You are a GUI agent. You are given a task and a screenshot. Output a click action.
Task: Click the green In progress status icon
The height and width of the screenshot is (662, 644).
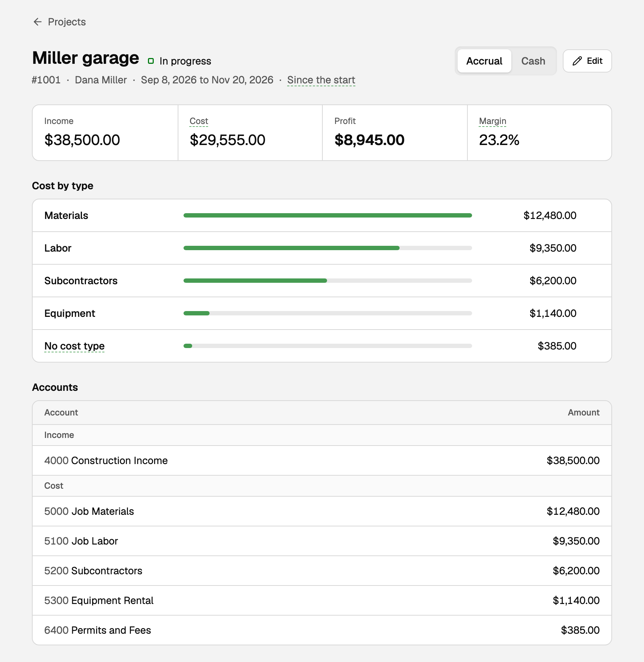pyautogui.click(x=151, y=61)
